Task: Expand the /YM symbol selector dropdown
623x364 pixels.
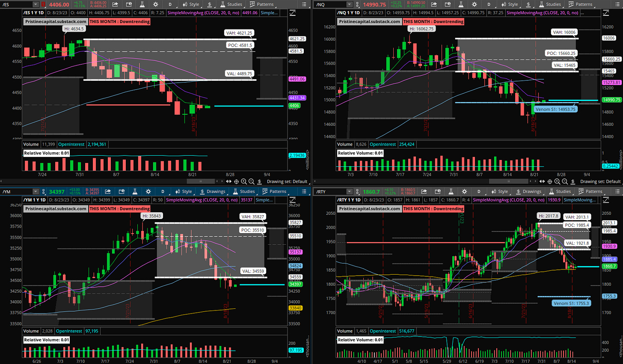Action: (x=35, y=191)
